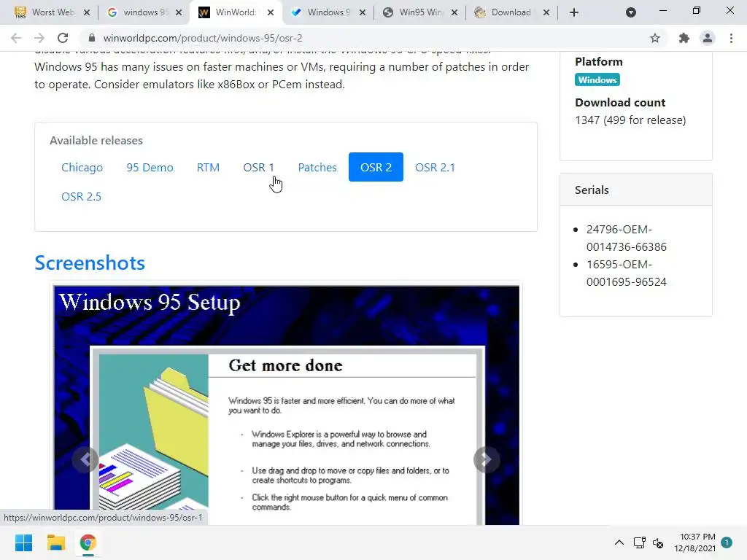Select serial 16595-OEM-0001695-96524
The height and width of the screenshot is (560, 747).
[626, 273]
